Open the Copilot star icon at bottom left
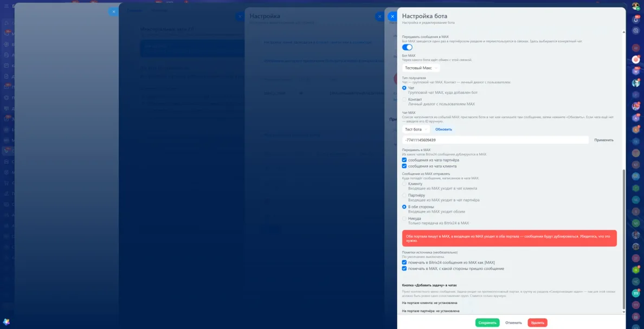This screenshot has height=329, width=644. [6, 321]
